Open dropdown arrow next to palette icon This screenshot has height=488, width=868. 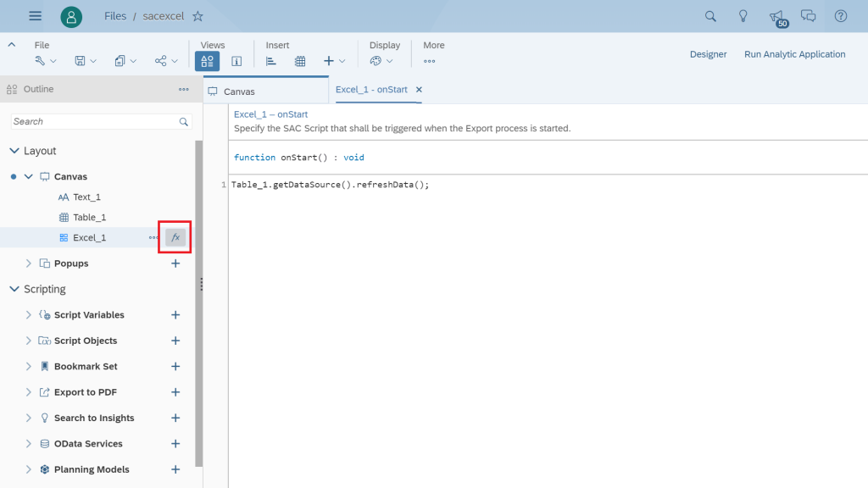pos(390,61)
